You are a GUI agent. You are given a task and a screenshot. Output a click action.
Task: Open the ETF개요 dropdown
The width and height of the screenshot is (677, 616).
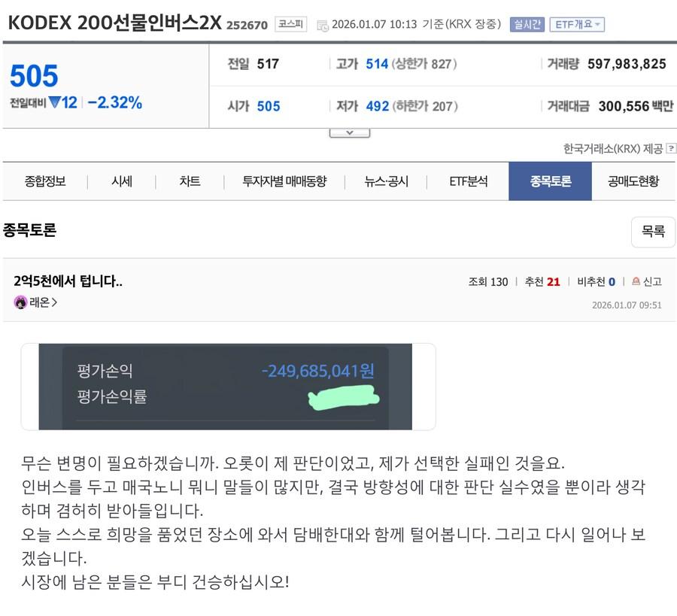[577, 24]
